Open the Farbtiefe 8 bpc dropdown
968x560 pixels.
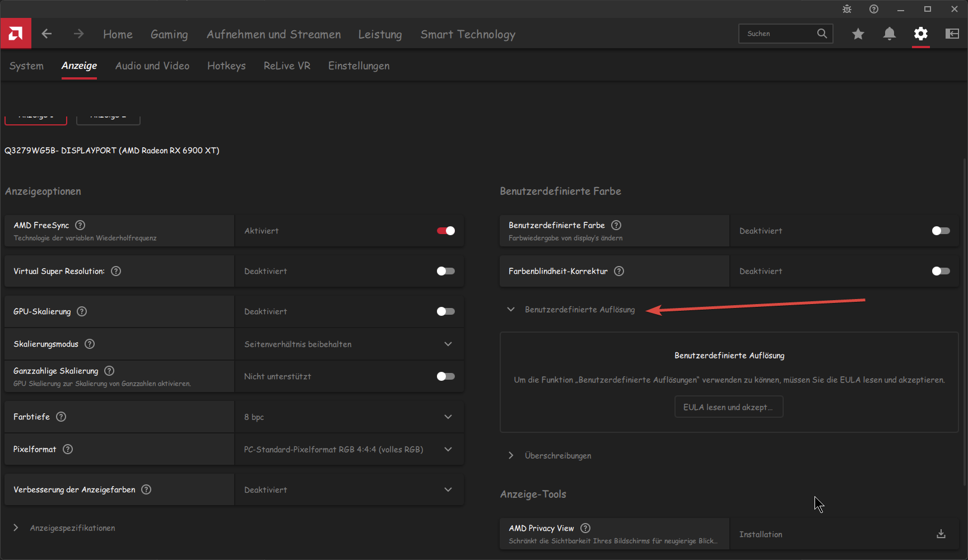349,417
